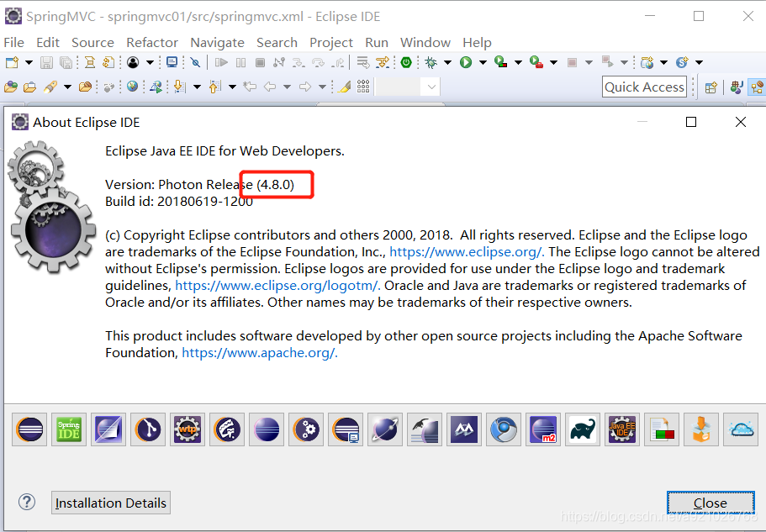This screenshot has width=766, height=532.
Task: Open the Source menu
Action: coord(92,43)
